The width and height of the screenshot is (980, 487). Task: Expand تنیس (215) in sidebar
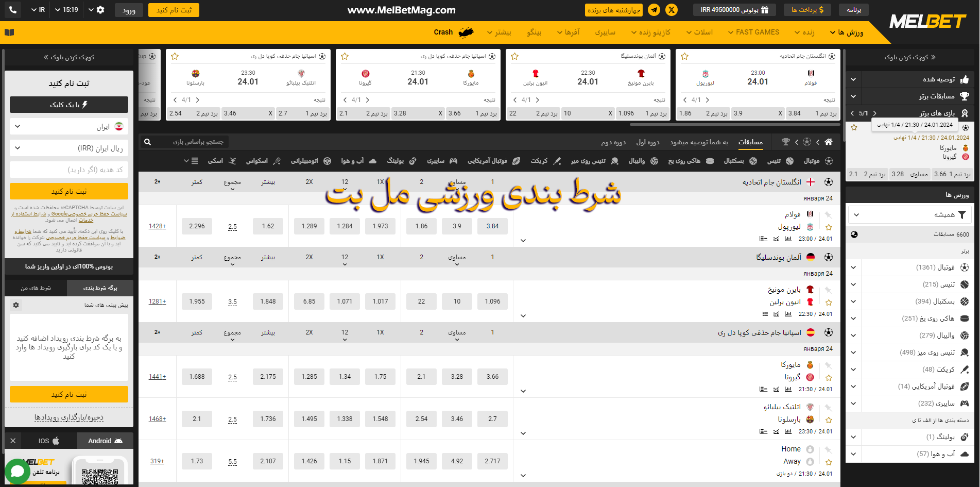click(853, 284)
